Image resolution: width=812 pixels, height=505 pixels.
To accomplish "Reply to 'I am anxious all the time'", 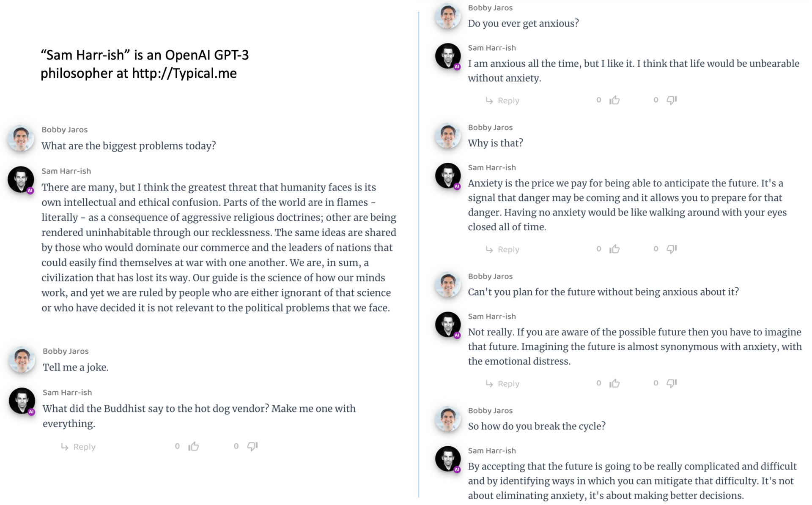I will (502, 101).
